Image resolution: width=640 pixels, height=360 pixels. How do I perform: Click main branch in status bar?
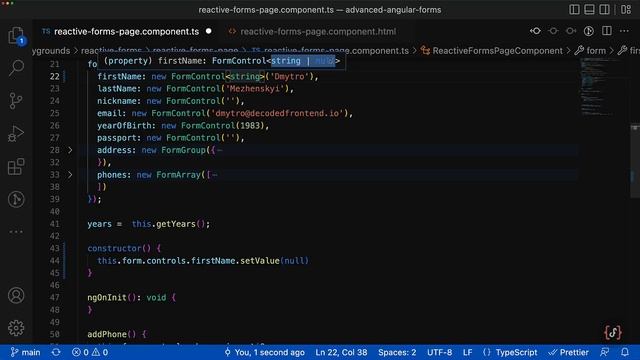pos(25,352)
